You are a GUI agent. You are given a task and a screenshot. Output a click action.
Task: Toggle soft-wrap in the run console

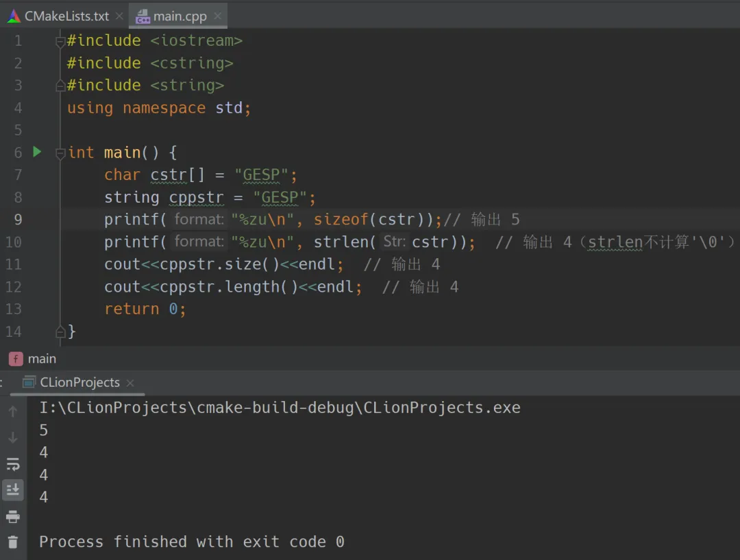click(13, 464)
